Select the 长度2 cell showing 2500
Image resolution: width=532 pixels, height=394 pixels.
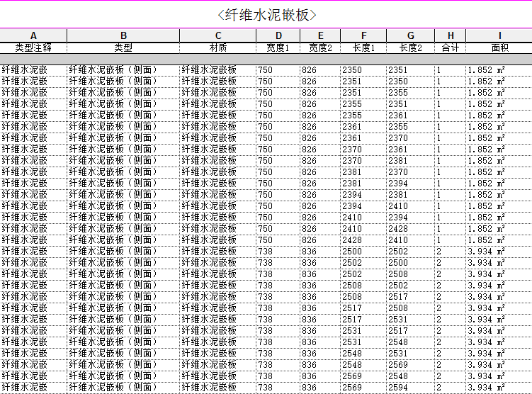[411, 263]
